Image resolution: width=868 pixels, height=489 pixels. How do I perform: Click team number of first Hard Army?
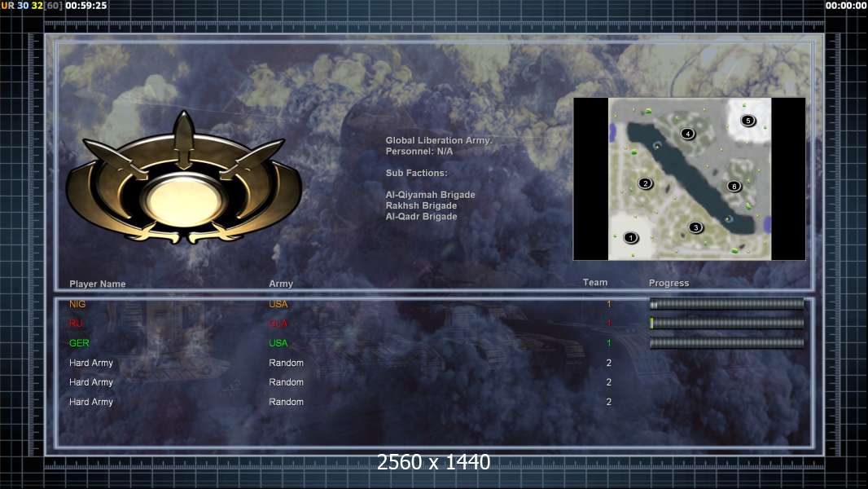coord(609,363)
